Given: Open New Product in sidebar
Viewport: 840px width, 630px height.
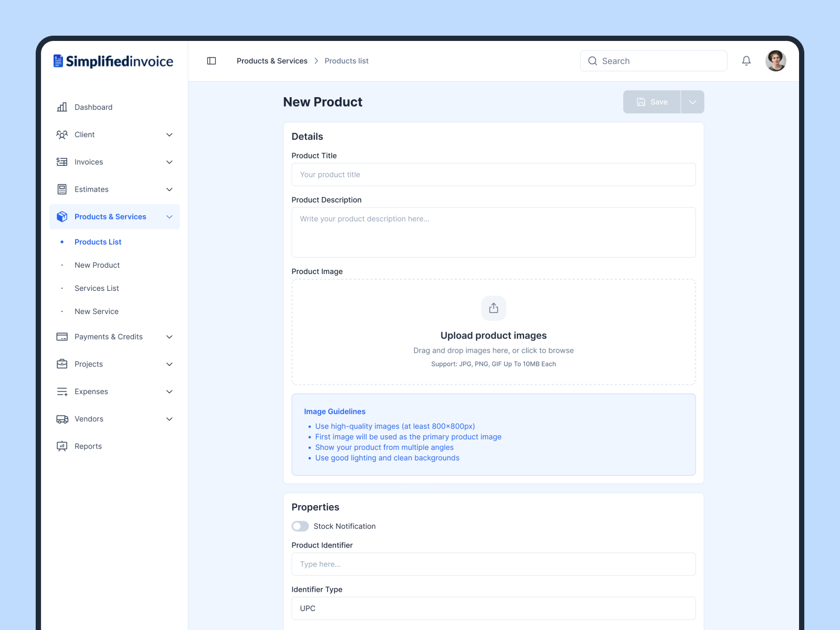Looking at the screenshot, I should pos(97,265).
